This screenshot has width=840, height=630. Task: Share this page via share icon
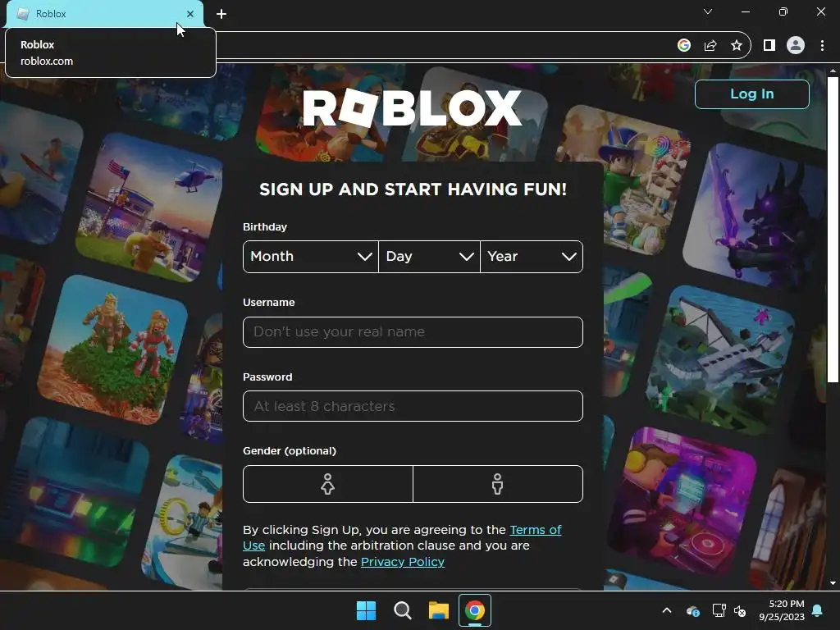710,46
